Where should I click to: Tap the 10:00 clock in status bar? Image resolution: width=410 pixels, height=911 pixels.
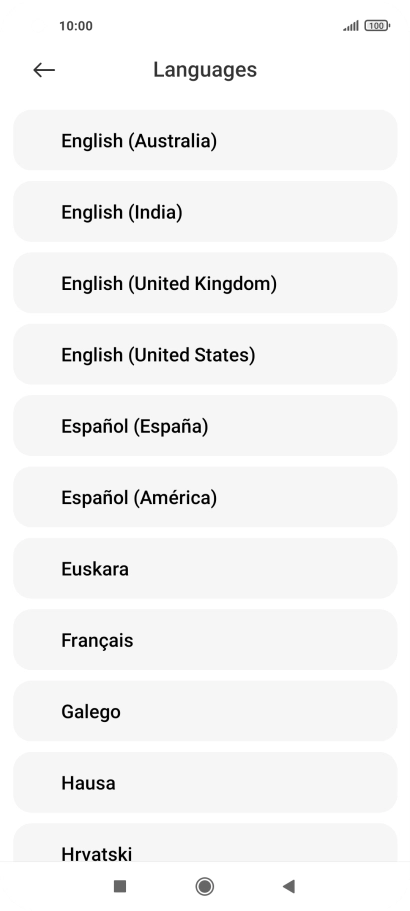(75, 26)
